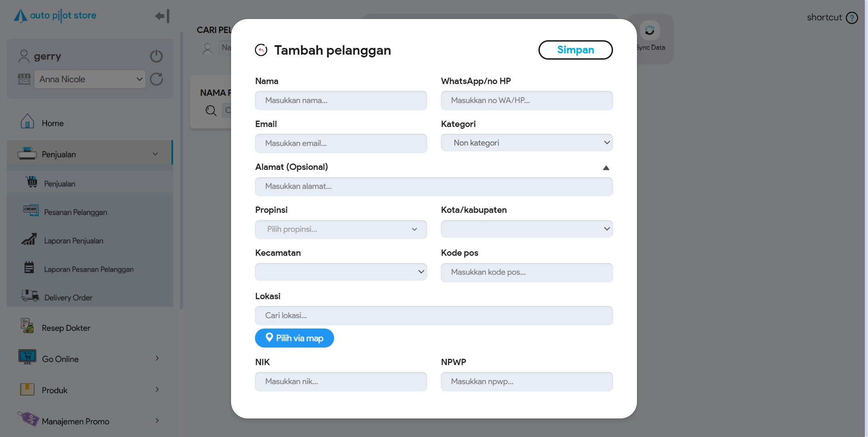The image size is (868, 437).
Task: Click the back arrow beside Tambah pelanggan
Action: (x=261, y=50)
